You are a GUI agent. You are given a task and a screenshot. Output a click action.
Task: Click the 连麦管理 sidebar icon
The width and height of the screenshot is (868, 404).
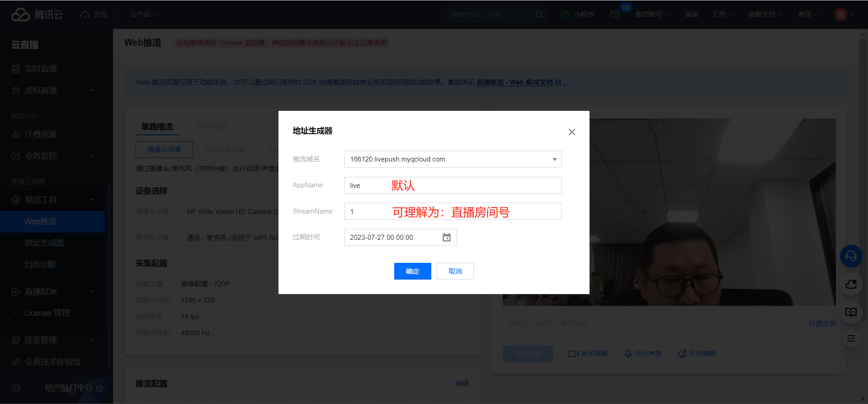16,340
